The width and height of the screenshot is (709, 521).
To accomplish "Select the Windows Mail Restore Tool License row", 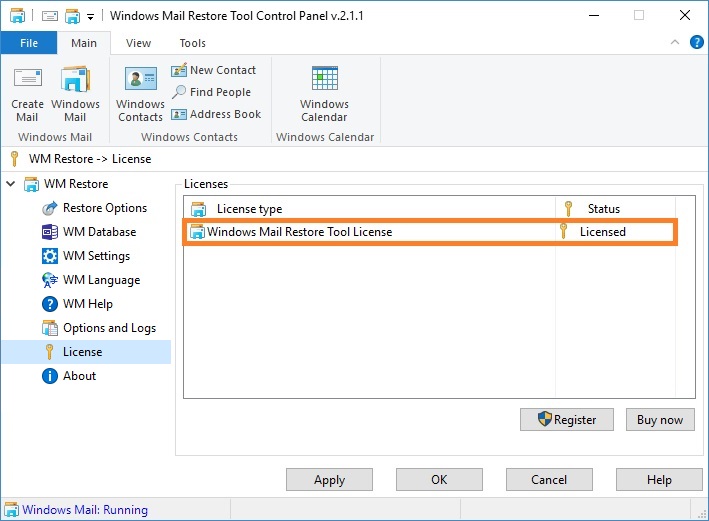I will [430, 232].
